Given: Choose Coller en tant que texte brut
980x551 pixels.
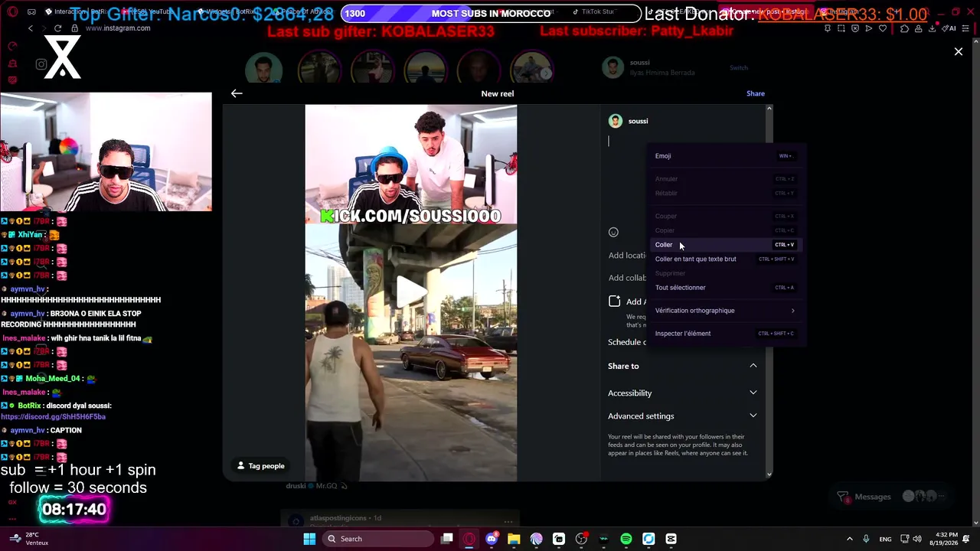Looking at the screenshot, I should 726,259.
